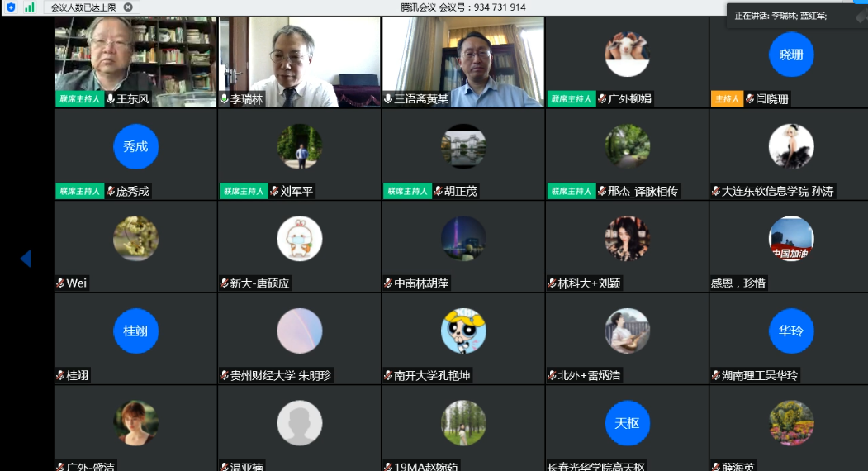The image size is (868, 471).
Task: Click the muted mic icon beside 胡正茂
Action: 438,191
